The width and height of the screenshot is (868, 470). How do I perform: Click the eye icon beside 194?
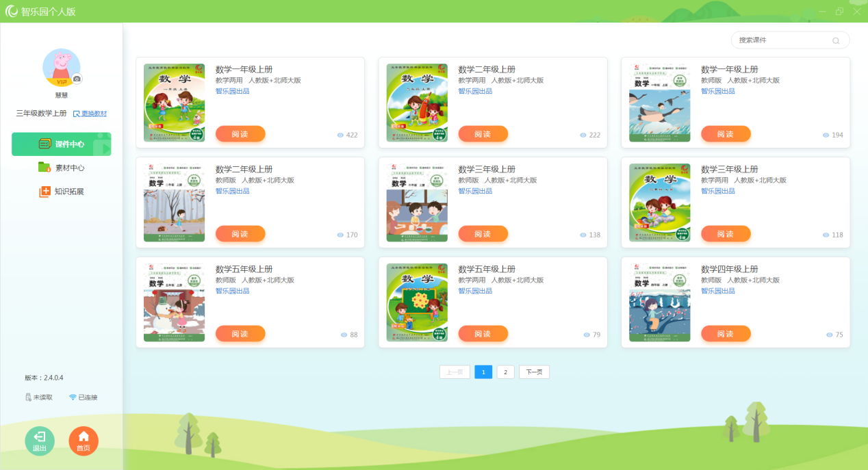click(x=826, y=135)
